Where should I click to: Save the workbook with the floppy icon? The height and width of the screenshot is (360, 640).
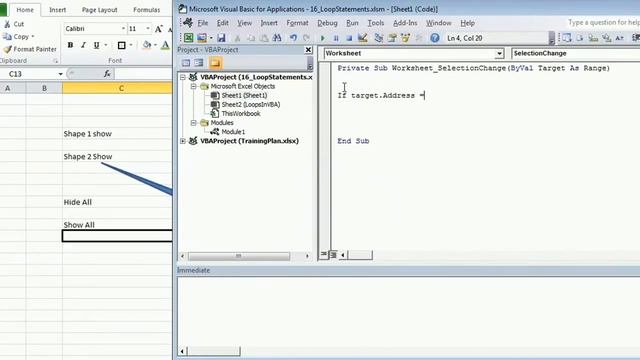[x=221, y=38]
